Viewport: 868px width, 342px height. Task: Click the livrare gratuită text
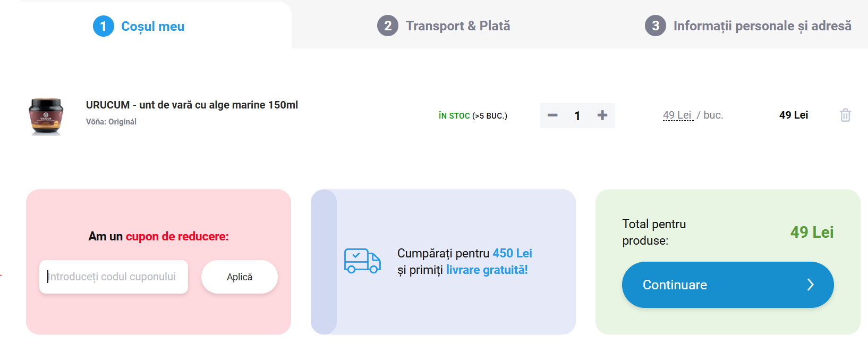click(x=487, y=270)
